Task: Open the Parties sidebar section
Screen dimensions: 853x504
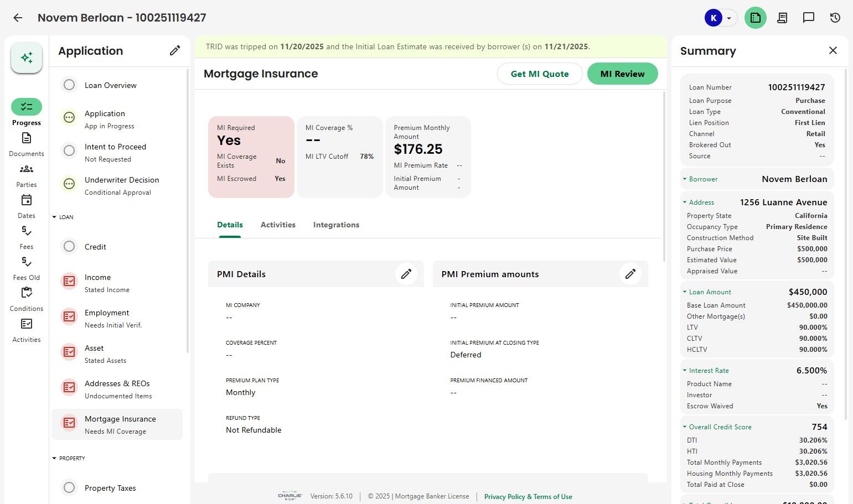Action: pyautogui.click(x=27, y=174)
